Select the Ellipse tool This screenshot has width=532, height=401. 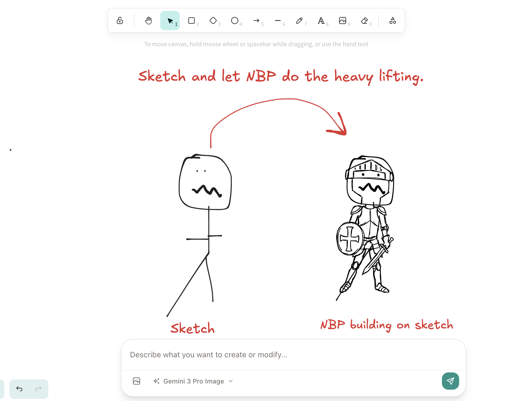point(235,21)
